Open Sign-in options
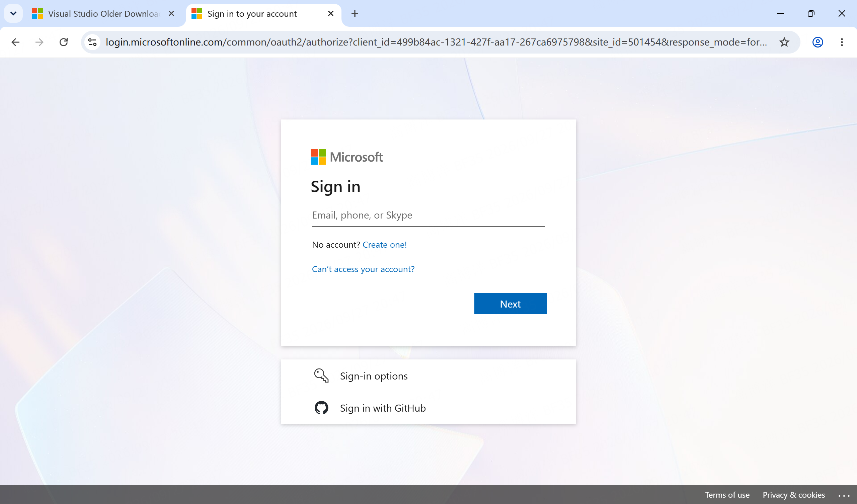857x504 pixels. click(428, 376)
